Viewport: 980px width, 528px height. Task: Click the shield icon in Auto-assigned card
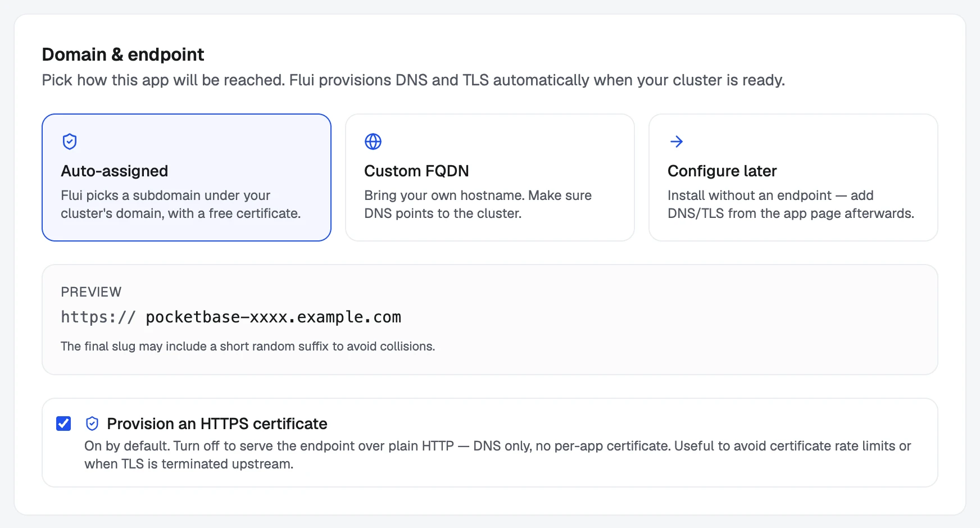(x=70, y=142)
